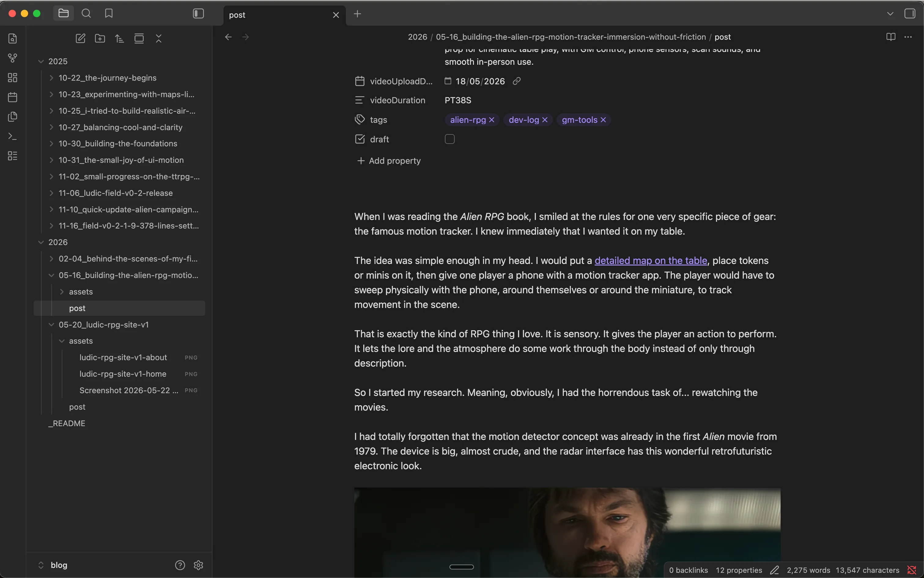Click the 0 backlinks status item
This screenshot has width=924, height=578.
(688, 570)
